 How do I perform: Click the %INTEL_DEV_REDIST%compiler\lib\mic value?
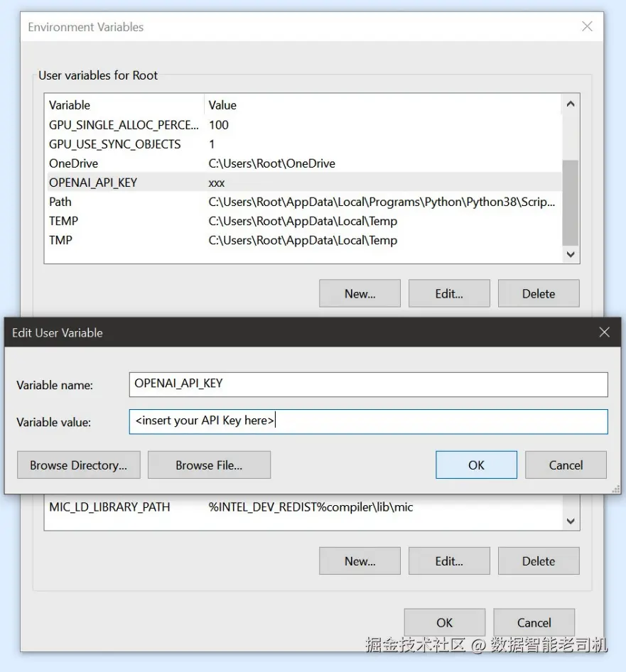(x=311, y=507)
